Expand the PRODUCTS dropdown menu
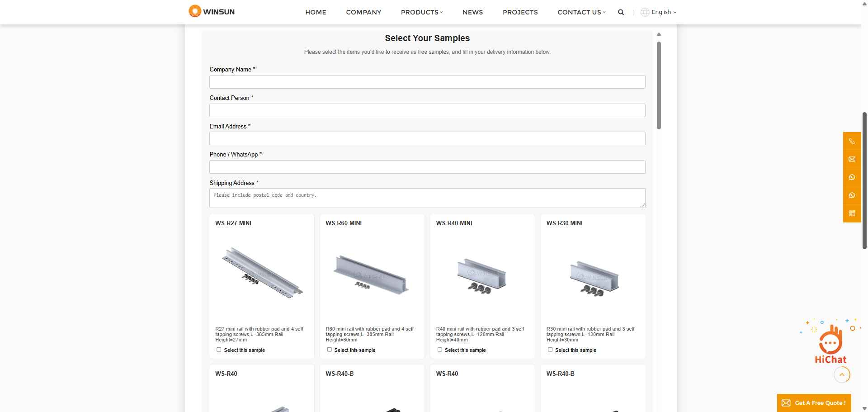 [x=421, y=12]
